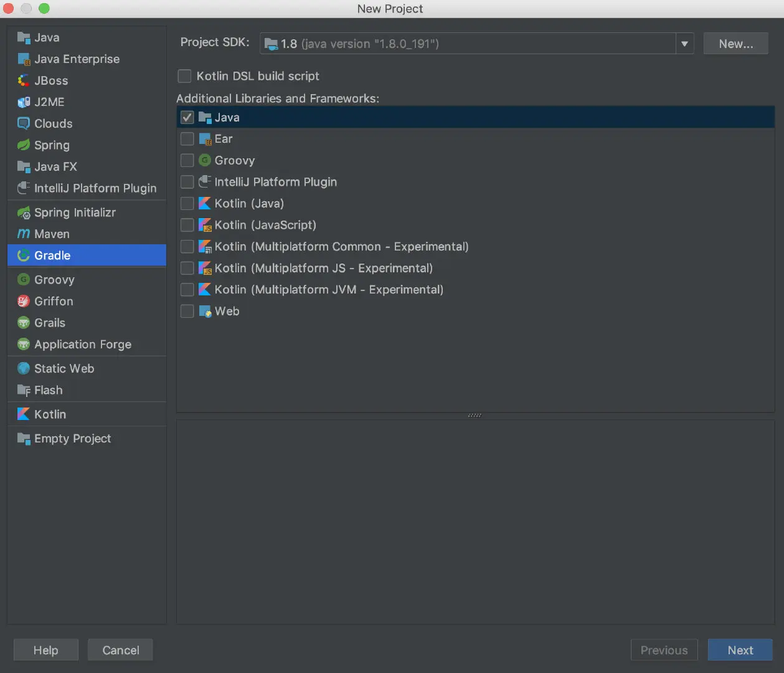Click the splitter handle between framework panels

[x=475, y=415]
